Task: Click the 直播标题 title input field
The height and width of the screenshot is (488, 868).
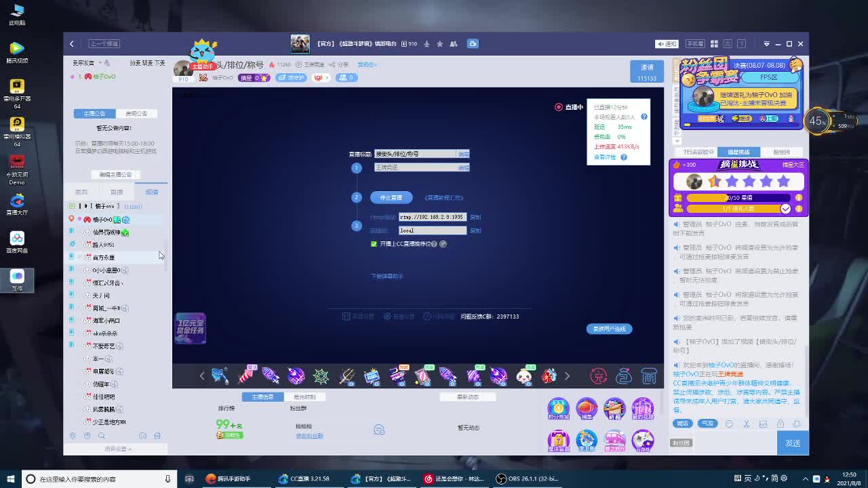Action: click(x=415, y=154)
